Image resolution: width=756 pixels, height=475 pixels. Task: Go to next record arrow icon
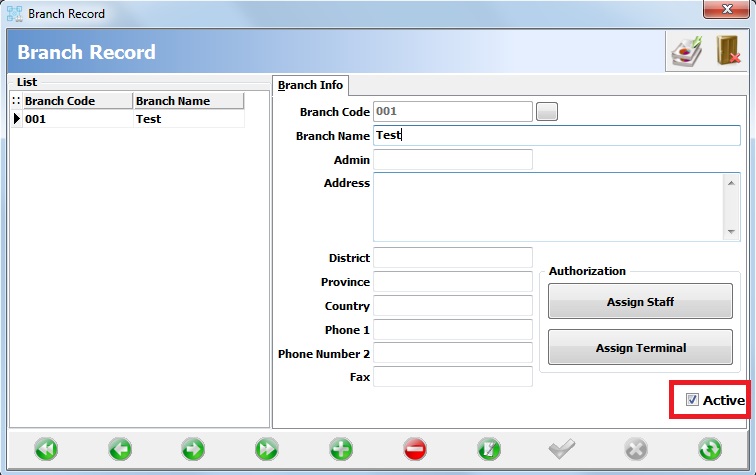click(x=193, y=449)
